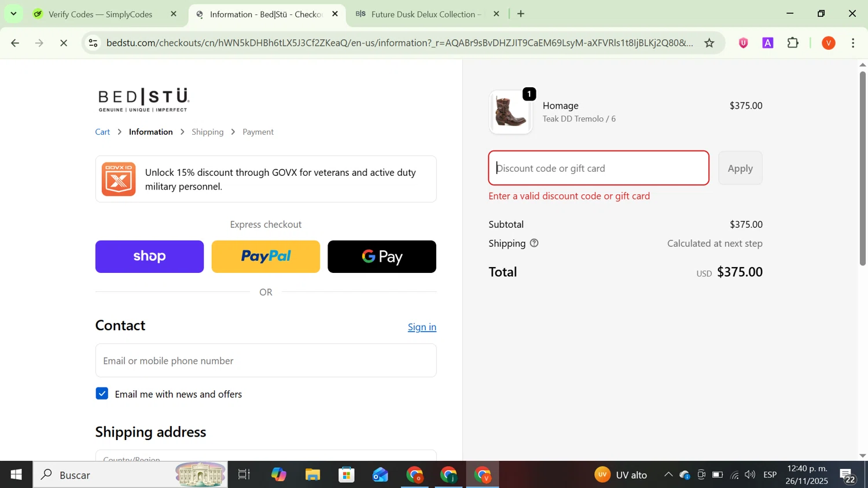Open Task View on the taskbar
Viewport: 868px width, 488px height.
coord(244,475)
